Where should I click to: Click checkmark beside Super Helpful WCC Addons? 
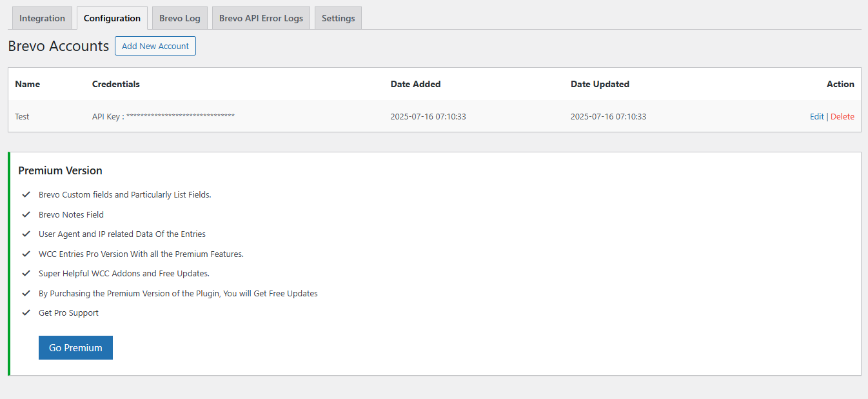point(26,273)
